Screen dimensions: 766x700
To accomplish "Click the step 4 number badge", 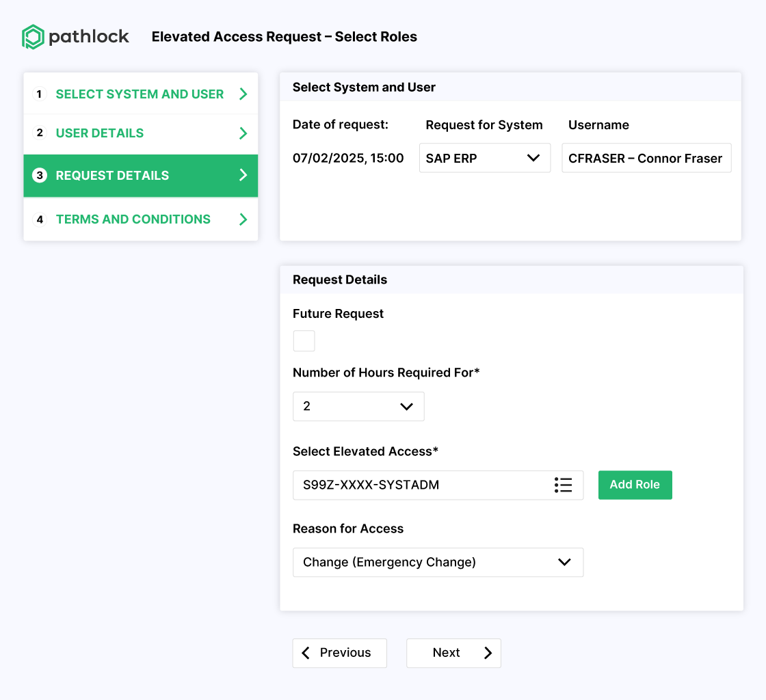I will point(40,219).
